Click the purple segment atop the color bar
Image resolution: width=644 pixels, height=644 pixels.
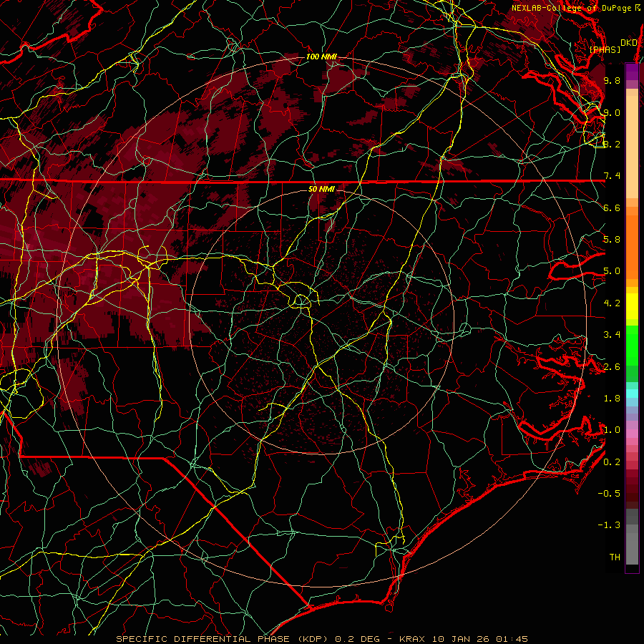pos(632,71)
